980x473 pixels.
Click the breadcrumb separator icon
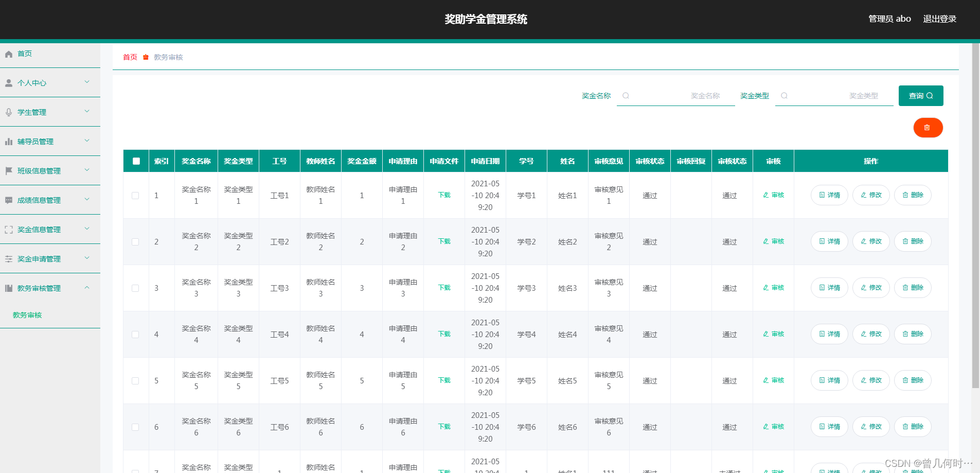tap(146, 57)
